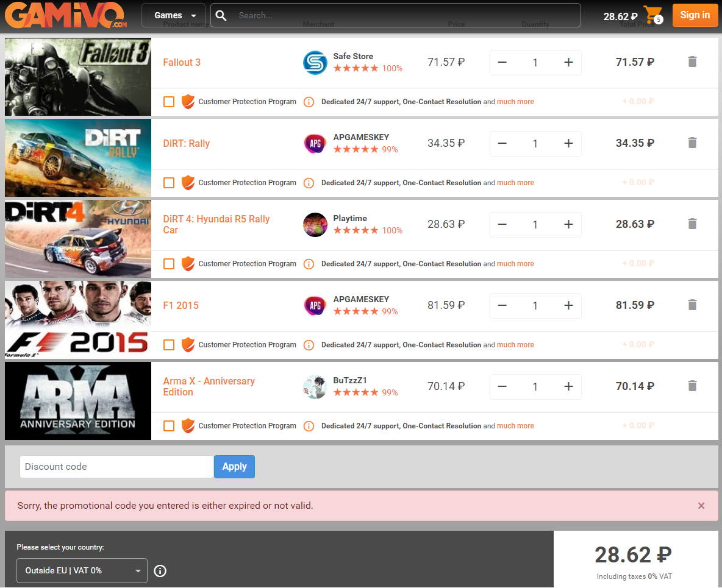
Task: Open protection info icon for Arma X
Action: 309,425
